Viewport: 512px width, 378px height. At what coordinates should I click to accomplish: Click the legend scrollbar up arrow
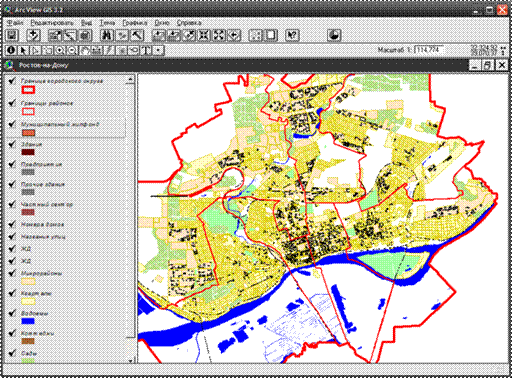[130, 79]
